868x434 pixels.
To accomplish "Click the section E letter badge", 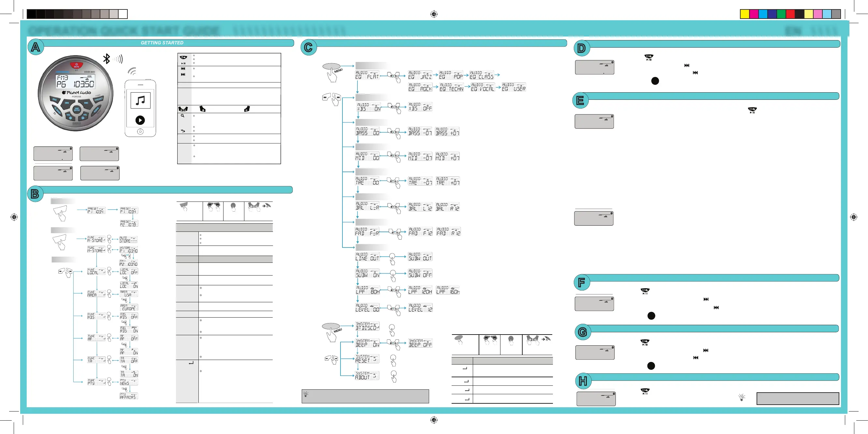I will pos(580,100).
